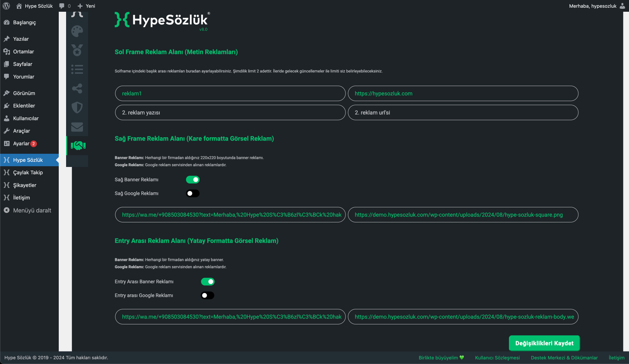Screen dimensions: 629x364
Task: Click the Sağ Frame wa.me link field
Action: pyautogui.click(x=230, y=215)
